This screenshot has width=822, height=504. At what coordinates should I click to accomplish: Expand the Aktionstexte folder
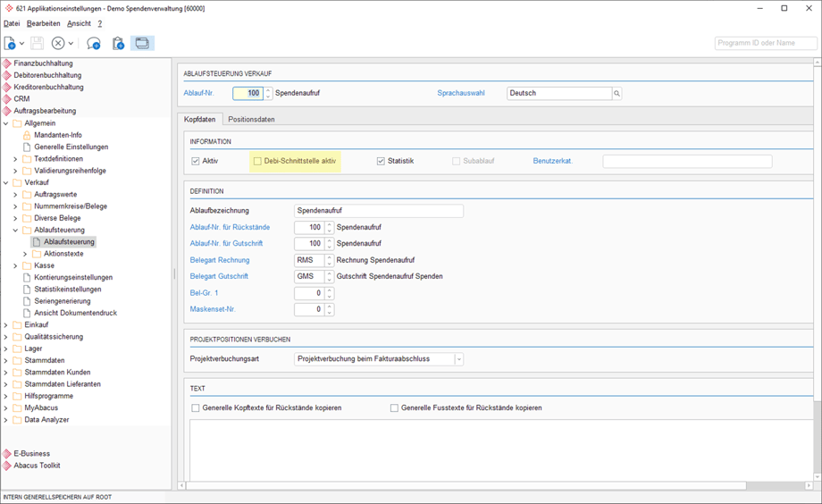tap(25, 254)
